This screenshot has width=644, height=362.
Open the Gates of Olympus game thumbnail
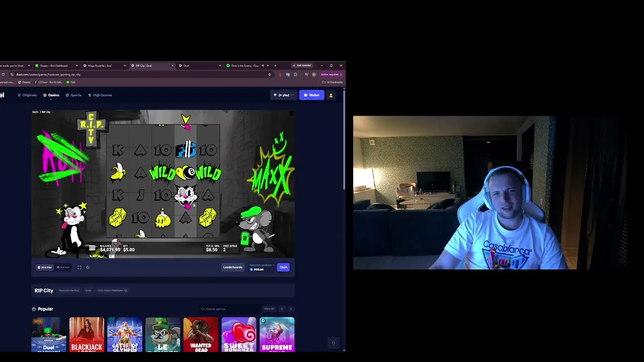click(125, 335)
